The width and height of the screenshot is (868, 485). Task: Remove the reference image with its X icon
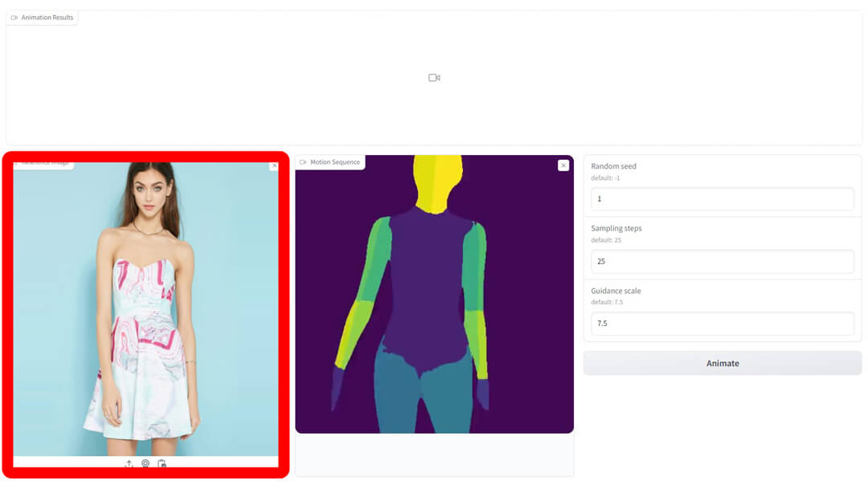pyautogui.click(x=274, y=165)
